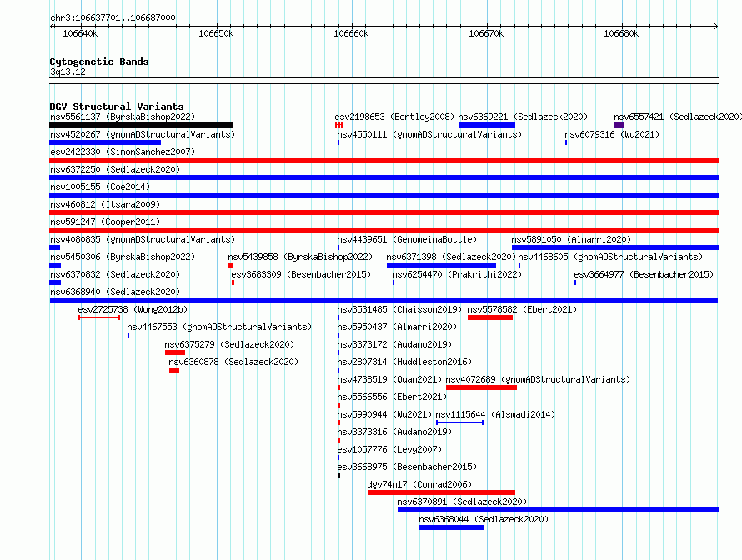Click the nsv5561137 (ByrskaBishop2022) black bar
This screenshot has width=742, height=560.
coord(141,125)
